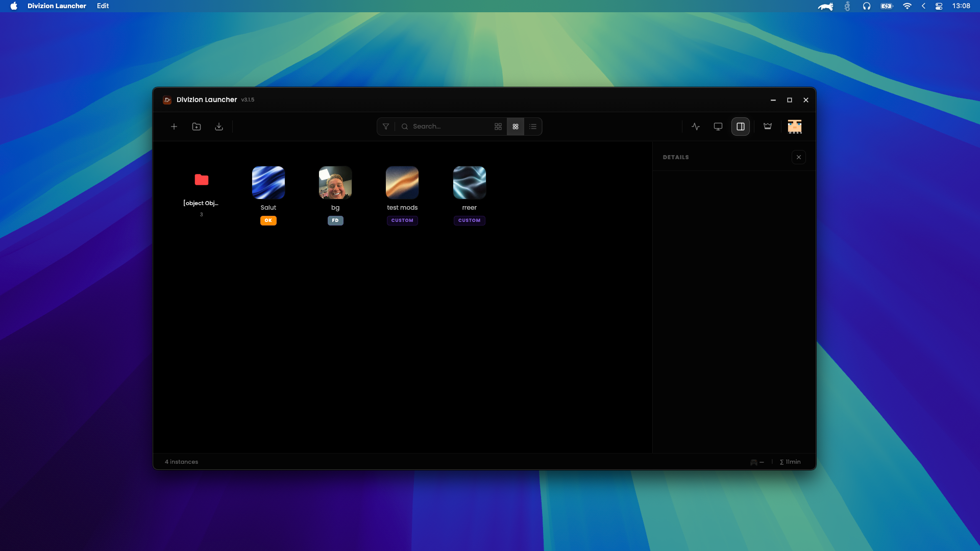Click the Divizion Launcher logo in title bar
Image resolution: width=980 pixels, height=551 pixels.
tap(167, 100)
